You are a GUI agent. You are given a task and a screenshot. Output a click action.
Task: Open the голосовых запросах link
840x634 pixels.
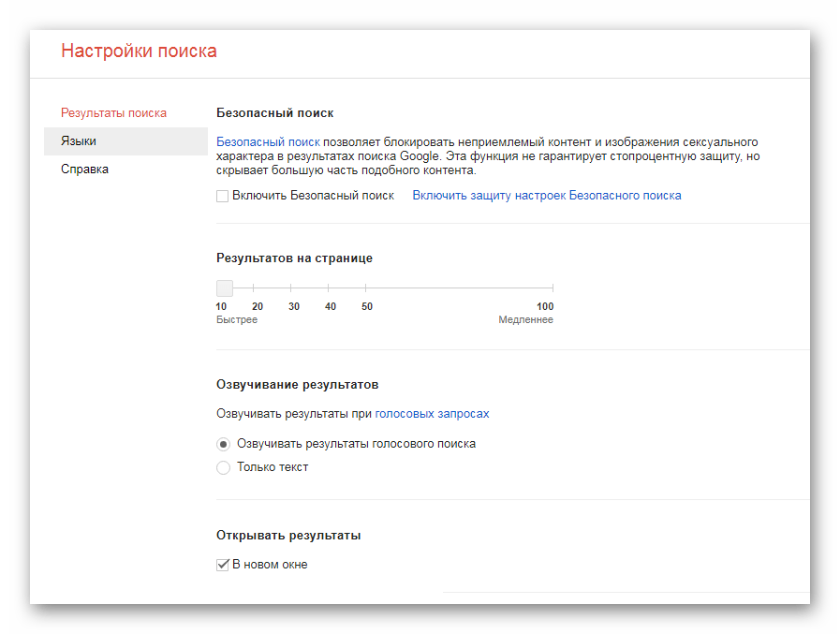pyautogui.click(x=432, y=413)
